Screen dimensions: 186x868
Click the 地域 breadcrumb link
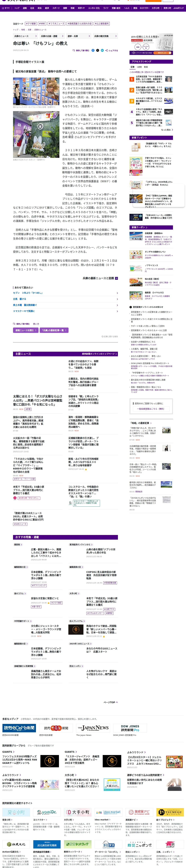pyautogui.click(x=23, y=30)
